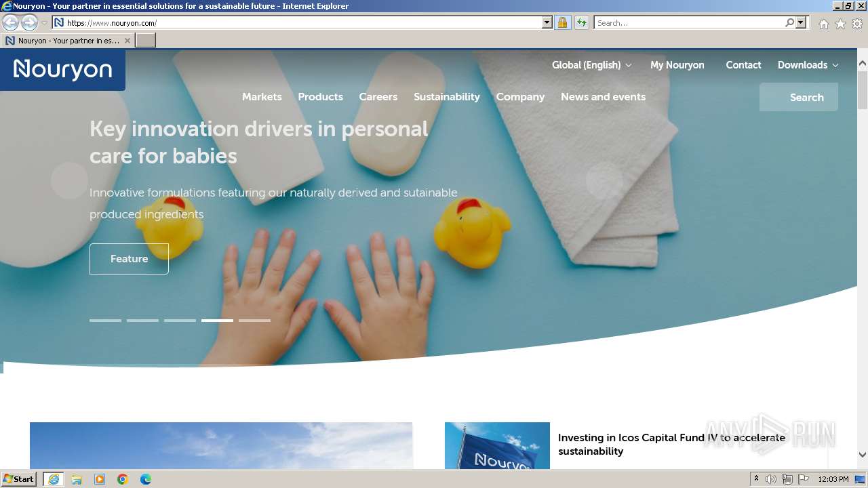Launch Chrome from the taskbar
The image size is (868, 488).
(x=123, y=479)
